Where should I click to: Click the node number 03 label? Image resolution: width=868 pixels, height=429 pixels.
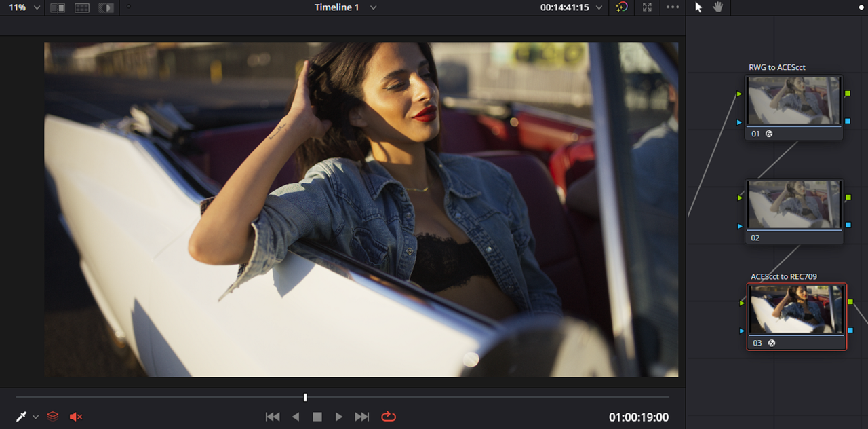tap(758, 343)
